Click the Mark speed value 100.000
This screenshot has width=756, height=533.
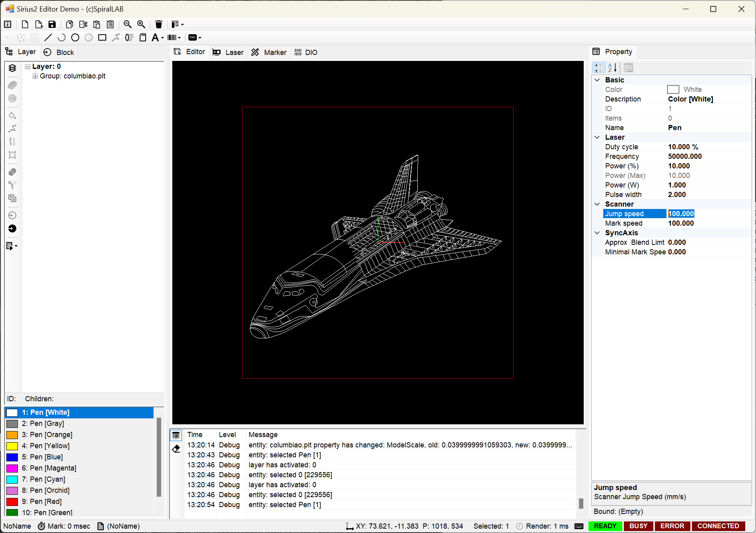681,223
